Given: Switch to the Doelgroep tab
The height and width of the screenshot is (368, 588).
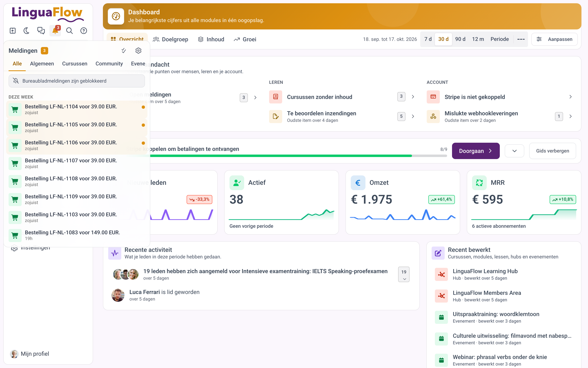Looking at the screenshot, I should [170, 39].
